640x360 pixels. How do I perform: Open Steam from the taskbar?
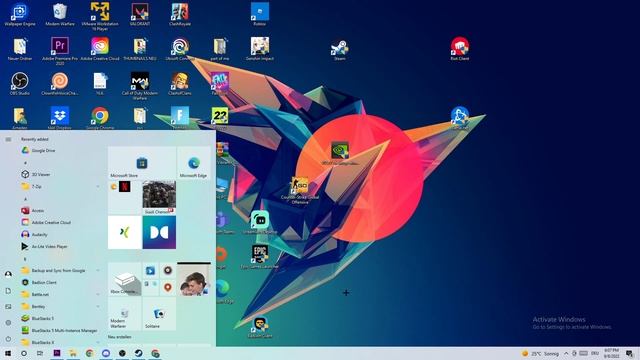point(138,353)
